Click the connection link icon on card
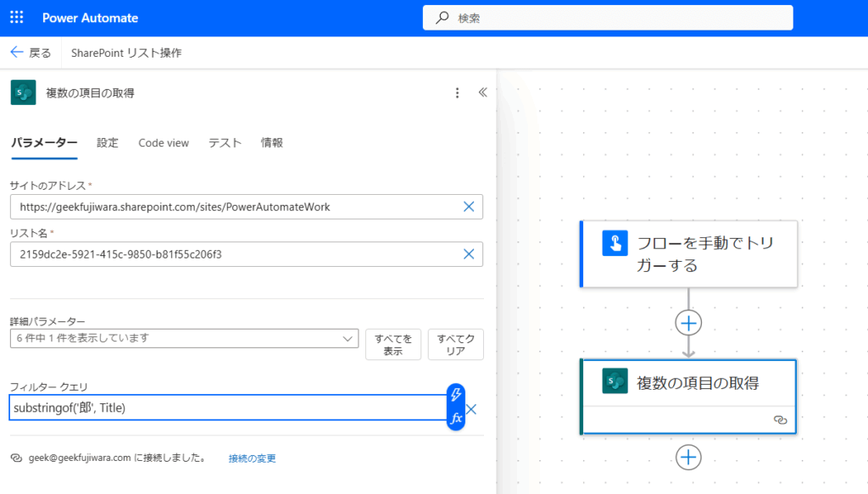868x494 pixels. pyautogui.click(x=780, y=420)
